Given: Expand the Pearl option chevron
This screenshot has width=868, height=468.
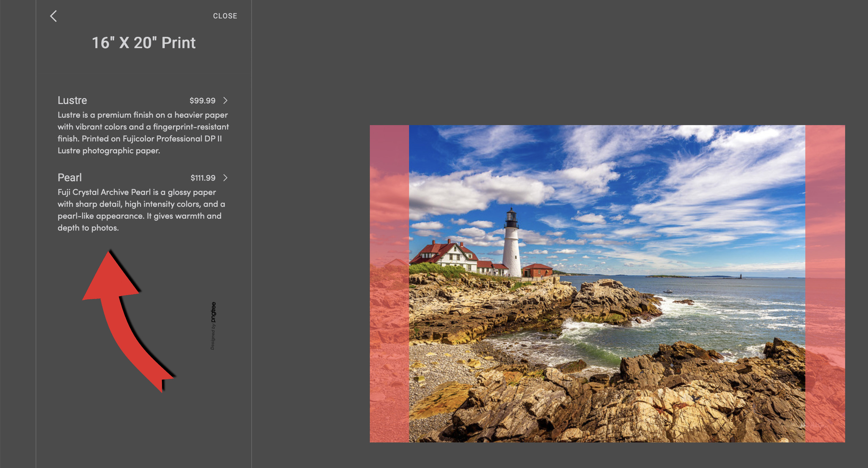Looking at the screenshot, I should point(225,178).
